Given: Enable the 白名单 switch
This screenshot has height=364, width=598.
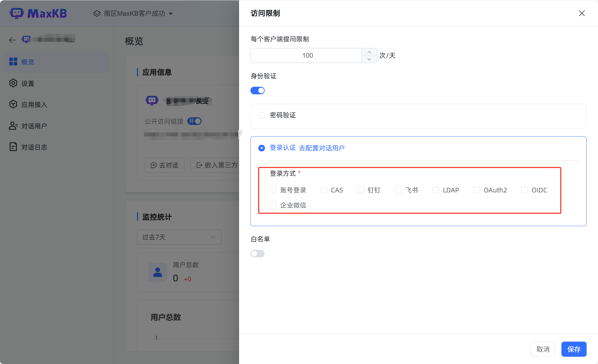Looking at the screenshot, I should pos(257,254).
